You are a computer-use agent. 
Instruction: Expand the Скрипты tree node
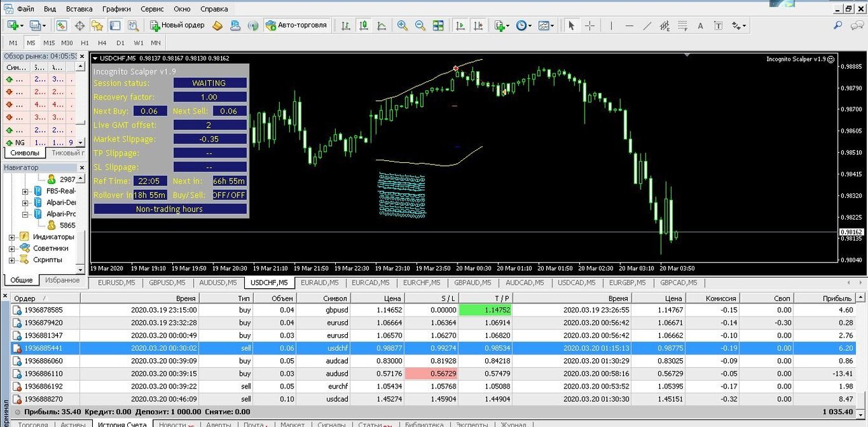click(12, 259)
